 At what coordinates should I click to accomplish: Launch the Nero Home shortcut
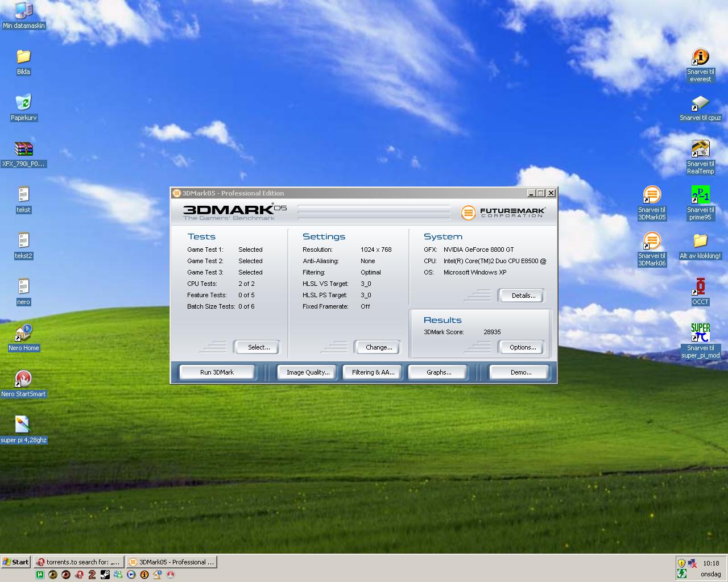(x=23, y=338)
